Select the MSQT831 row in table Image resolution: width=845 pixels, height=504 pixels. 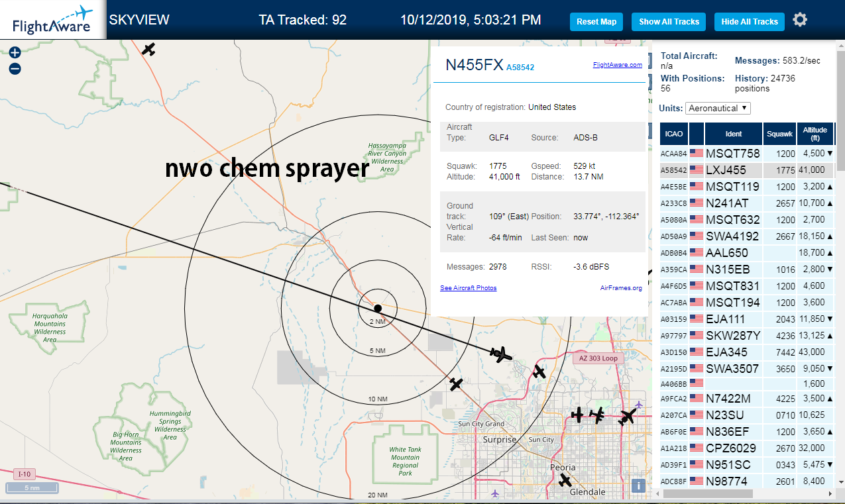[746, 286]
